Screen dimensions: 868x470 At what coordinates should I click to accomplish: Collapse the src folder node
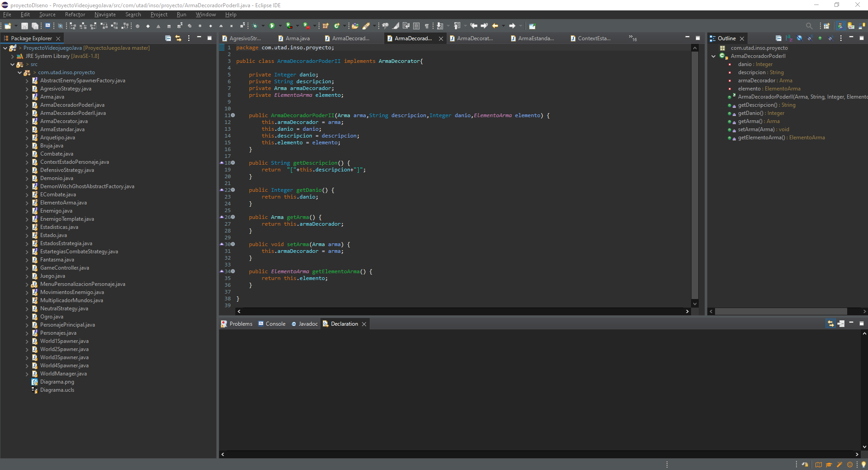click(x=12, y=64)
